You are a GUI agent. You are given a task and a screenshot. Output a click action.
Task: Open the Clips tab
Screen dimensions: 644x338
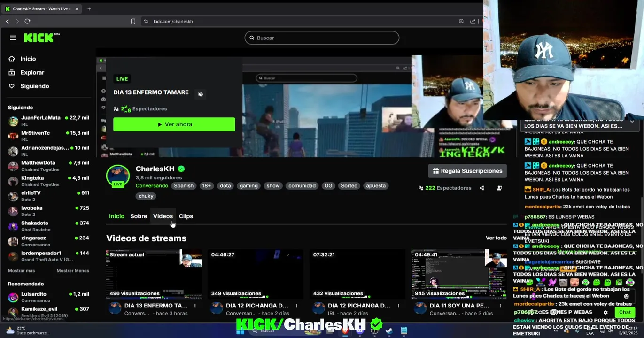tap(186, 216)
